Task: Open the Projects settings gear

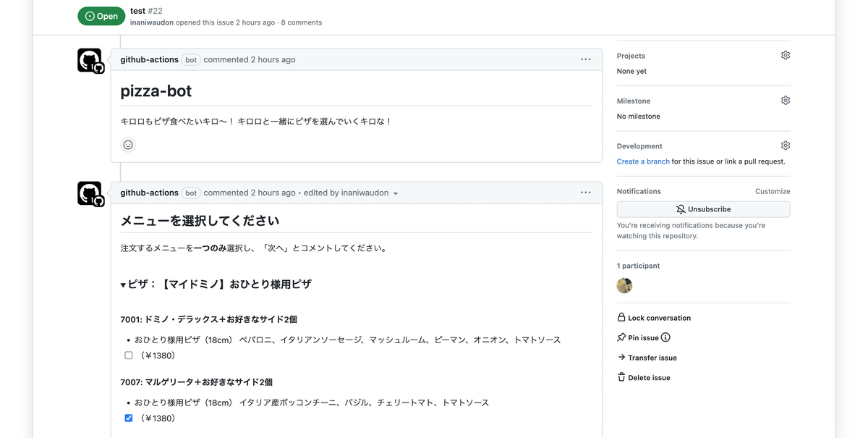Action: pos(786,55)
